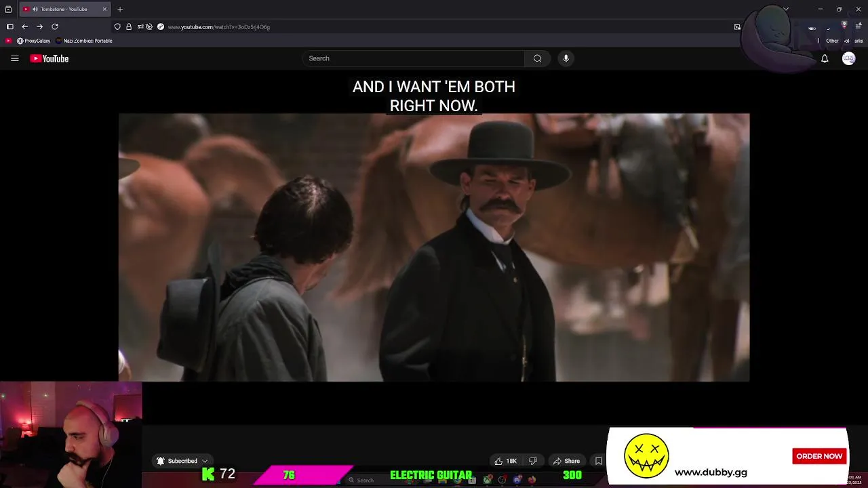Click the youtube.com URL in address bar
The image size is (868, 488).
coord(219,27)
